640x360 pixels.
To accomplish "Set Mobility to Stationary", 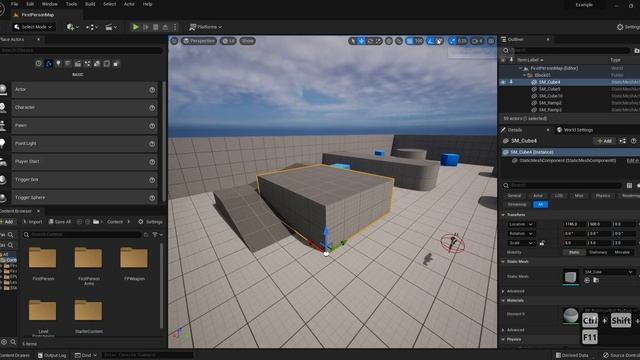I will [598, 252].
